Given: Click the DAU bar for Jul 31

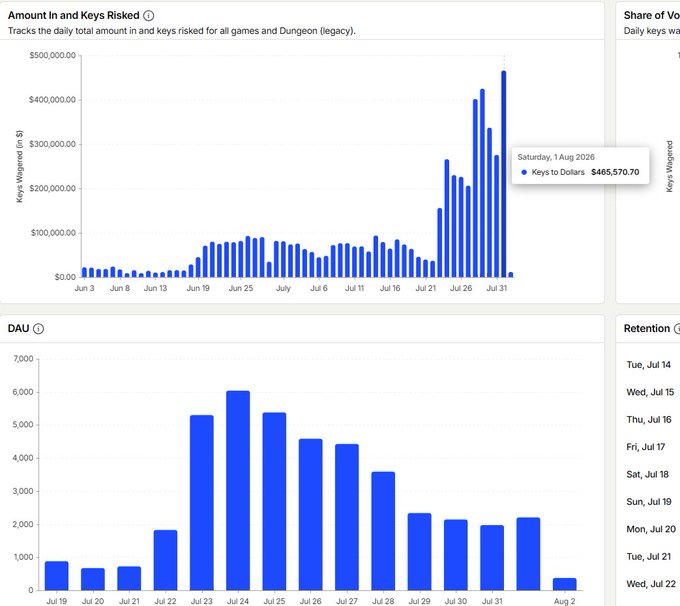Looking at the screenshot, I should (492, 557).
